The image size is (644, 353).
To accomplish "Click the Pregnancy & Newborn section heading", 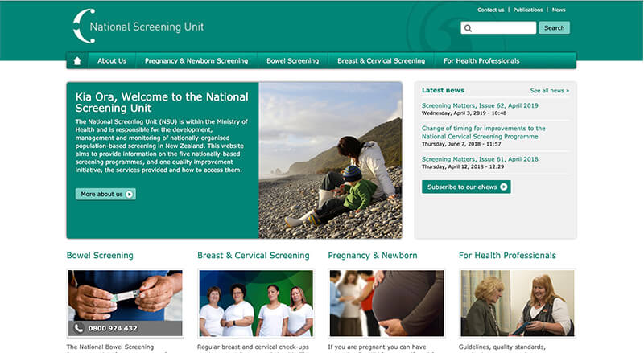I will pos(373,256).
